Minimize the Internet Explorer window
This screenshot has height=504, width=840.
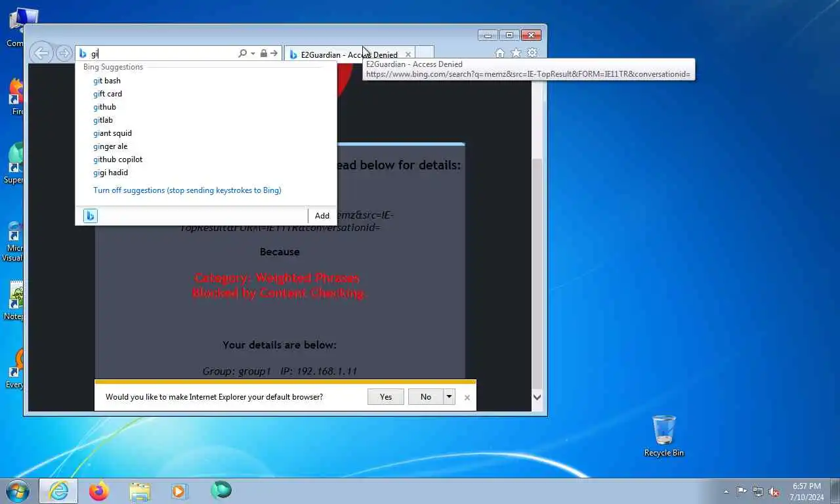(x=488, y=35)
